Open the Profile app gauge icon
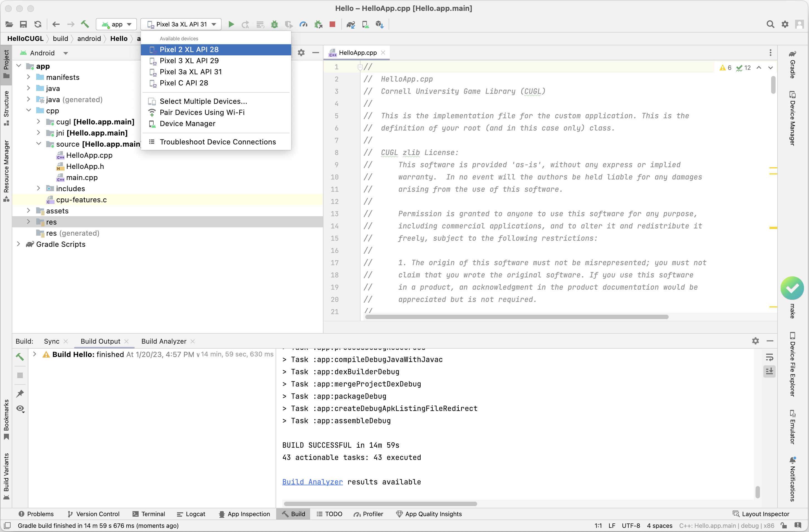 click(x=303, y=24)
